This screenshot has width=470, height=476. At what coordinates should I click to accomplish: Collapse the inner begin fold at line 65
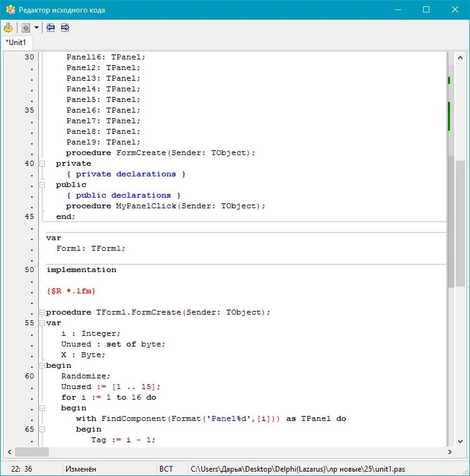(x=42, y=429)
